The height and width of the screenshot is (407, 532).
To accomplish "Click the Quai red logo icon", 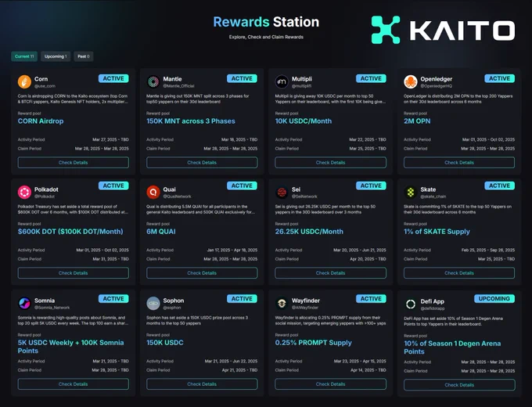I will coord(153,192).
